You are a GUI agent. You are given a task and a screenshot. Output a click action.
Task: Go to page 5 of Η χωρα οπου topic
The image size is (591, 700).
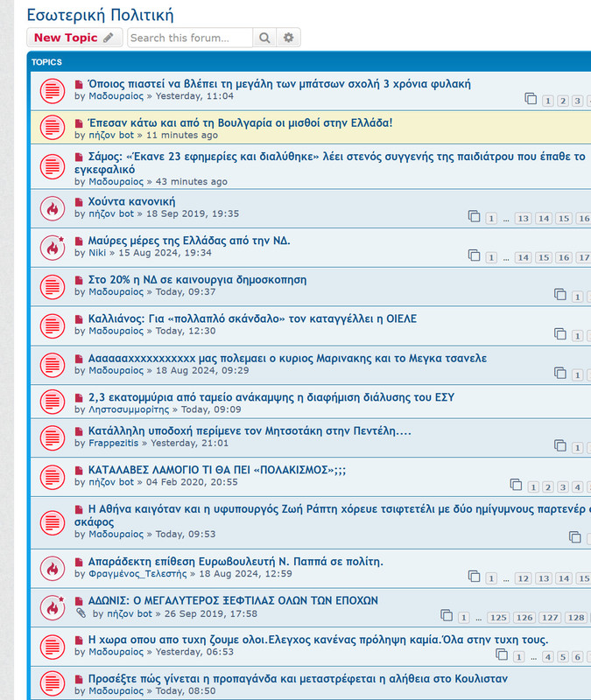pos(563,657)
